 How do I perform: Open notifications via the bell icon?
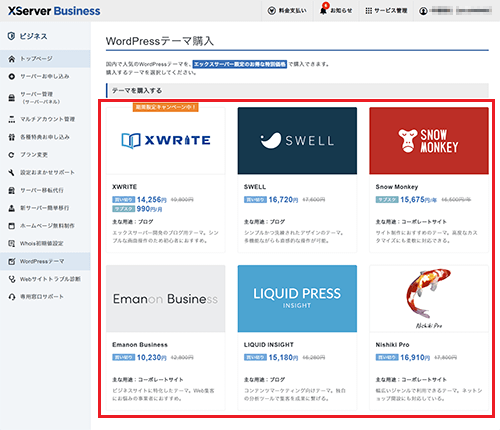[323, 10]
